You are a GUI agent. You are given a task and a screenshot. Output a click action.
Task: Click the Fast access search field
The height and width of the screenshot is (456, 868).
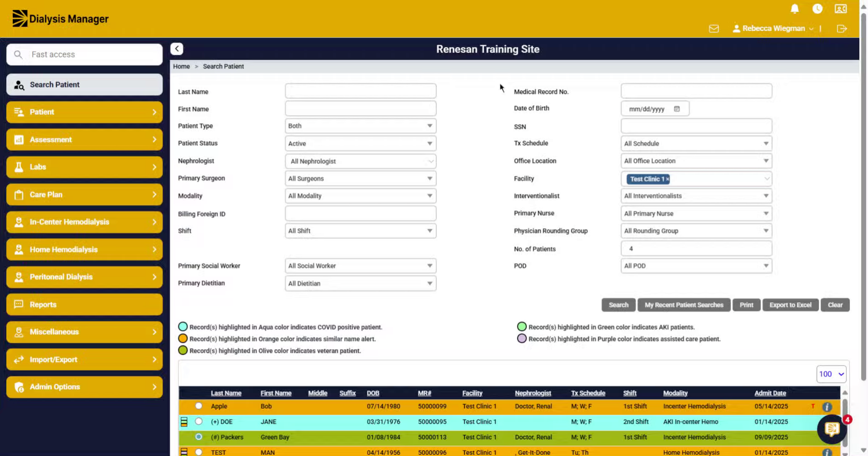84,55
